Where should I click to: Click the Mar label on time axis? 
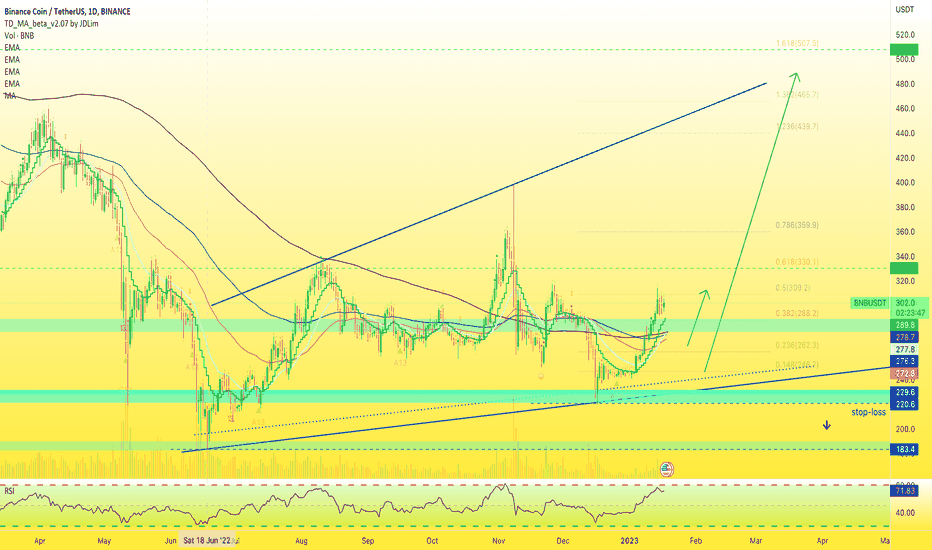pos(756,541)
